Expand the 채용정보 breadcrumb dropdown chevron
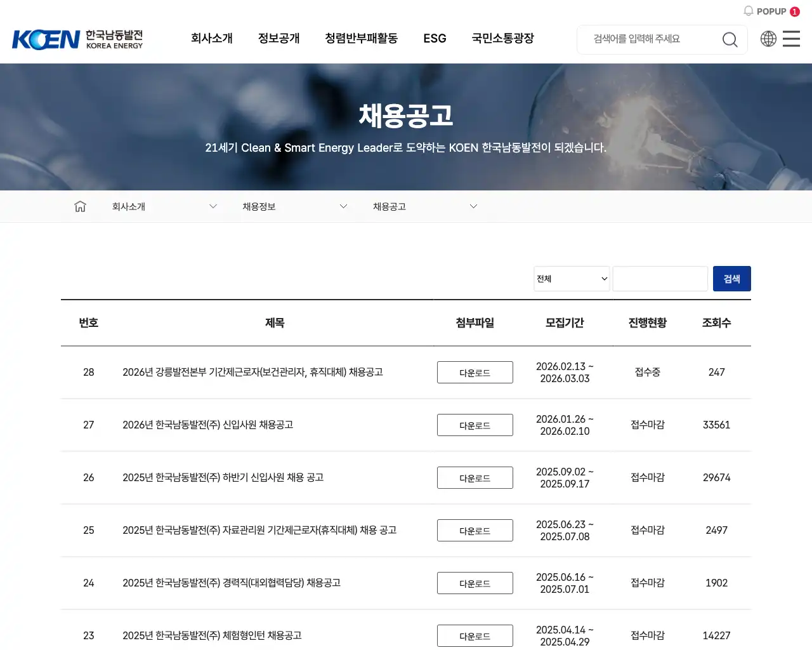The width and height of the screenshot is (812, 650). click(343, 206)
